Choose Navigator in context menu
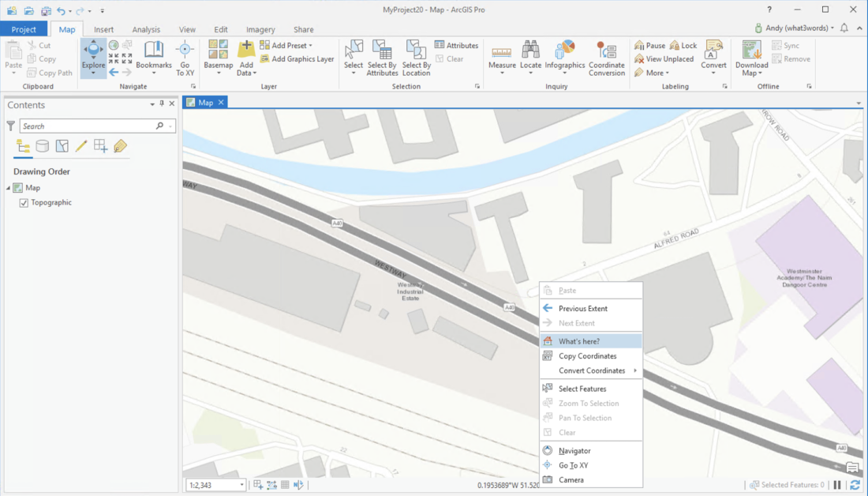The width and height of the screenshot is (868, 496). 591,450
